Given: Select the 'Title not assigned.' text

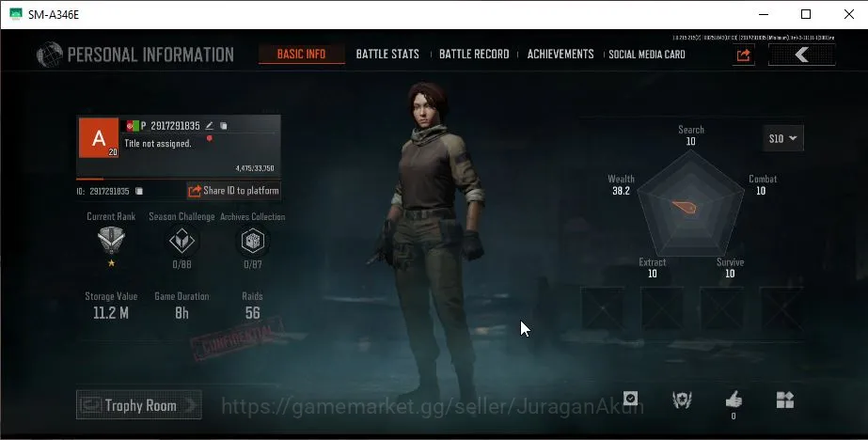Looking at the screenshot, I should point(158,143).
